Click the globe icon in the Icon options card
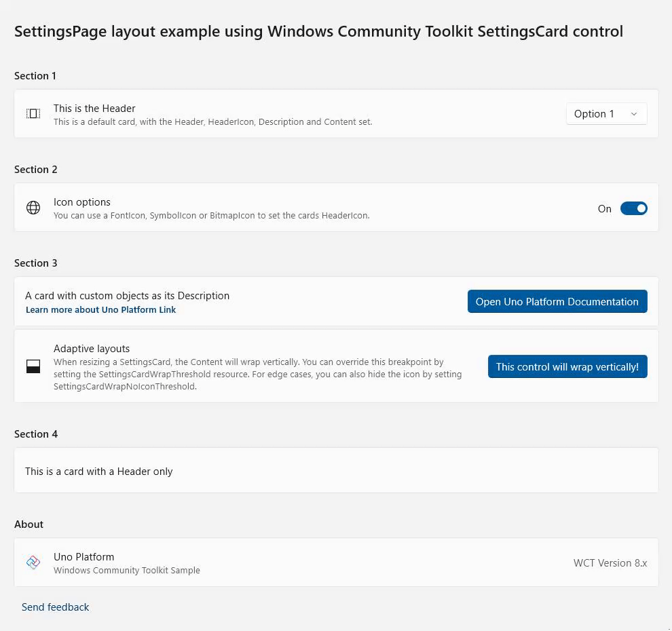This screenshot has width=672, height=631. (33, 208)
